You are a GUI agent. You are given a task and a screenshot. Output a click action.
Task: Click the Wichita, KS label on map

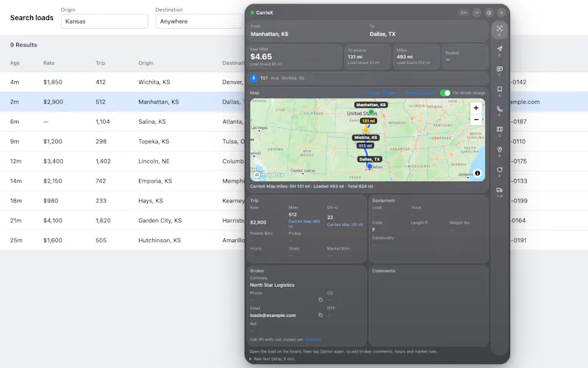coord(365,138)
